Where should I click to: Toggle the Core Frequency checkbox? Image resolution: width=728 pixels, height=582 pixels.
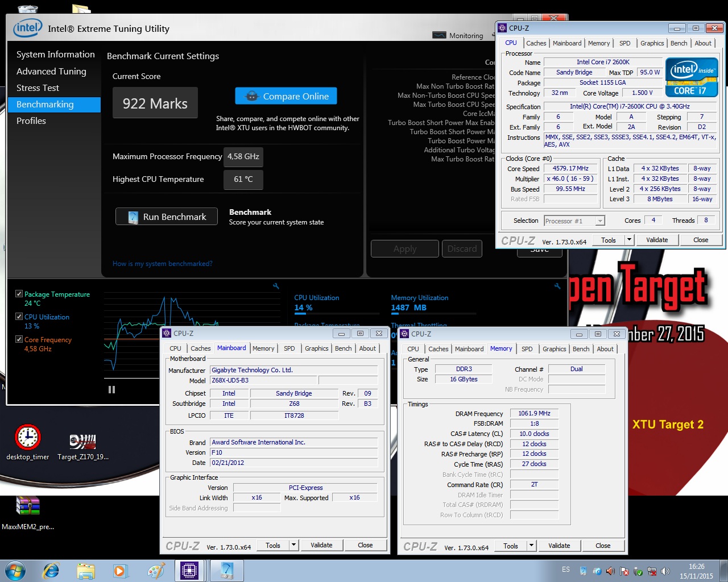point(19,339)
